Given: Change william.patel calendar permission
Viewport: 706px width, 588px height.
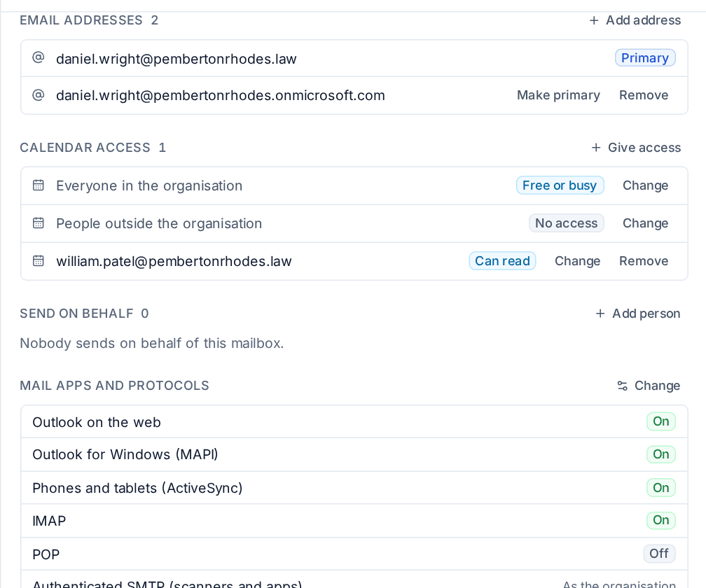Looking at the screenshot, I should pyautogui.click(x=577, y=261).
